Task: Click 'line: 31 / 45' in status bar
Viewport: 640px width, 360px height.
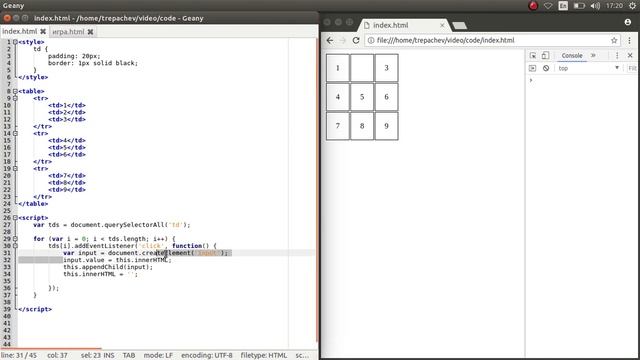Action: 19,355
